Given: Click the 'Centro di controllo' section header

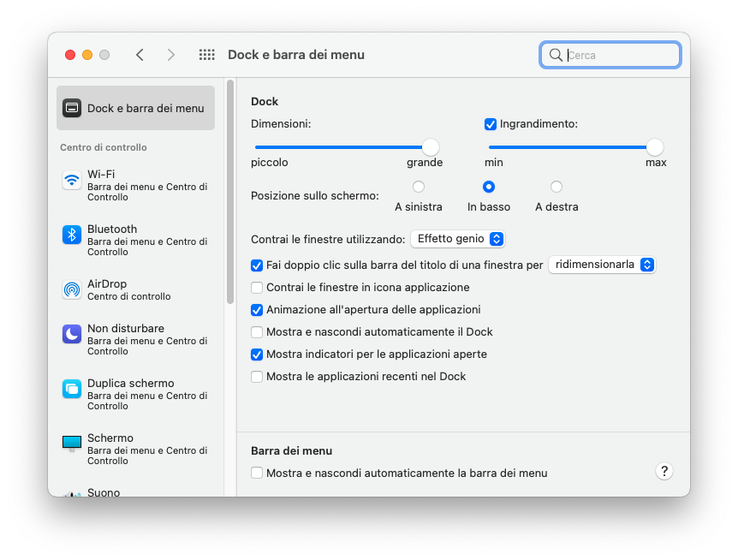Looking at the screenshot, I should [103, 147].
